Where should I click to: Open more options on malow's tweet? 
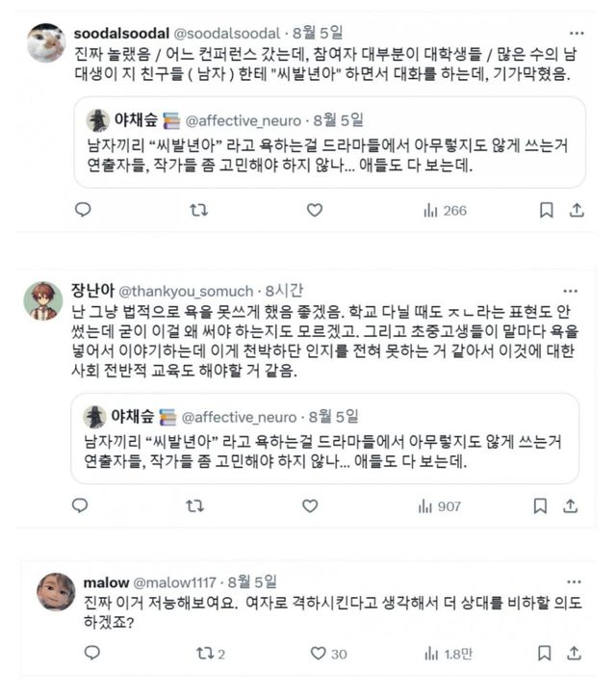tap(576, 582)
